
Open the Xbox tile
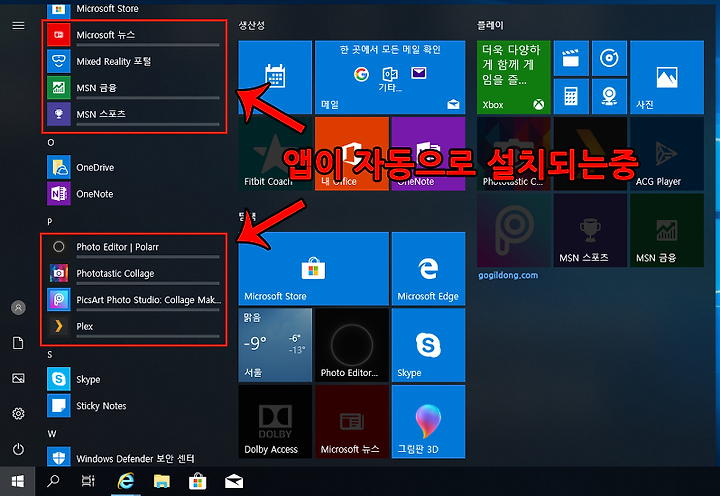pyautogui.click(x=514, y=77)
